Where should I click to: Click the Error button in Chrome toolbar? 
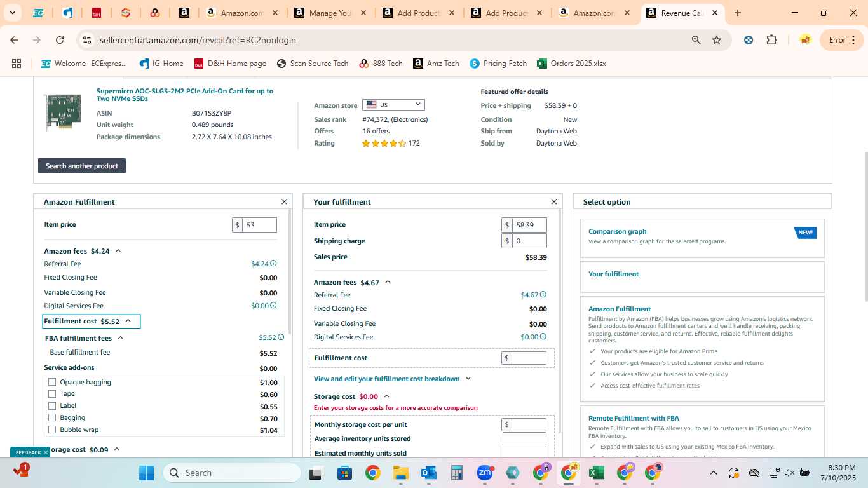pos(843,40)
